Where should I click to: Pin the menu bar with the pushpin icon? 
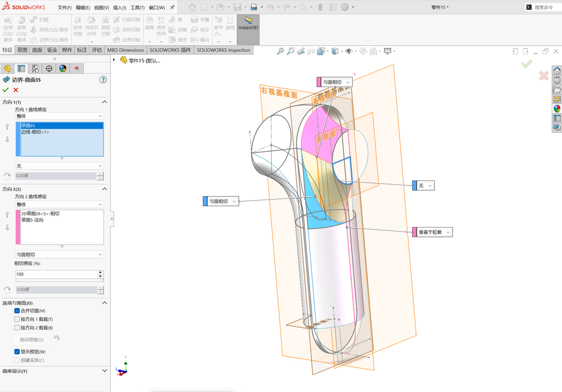172,7
